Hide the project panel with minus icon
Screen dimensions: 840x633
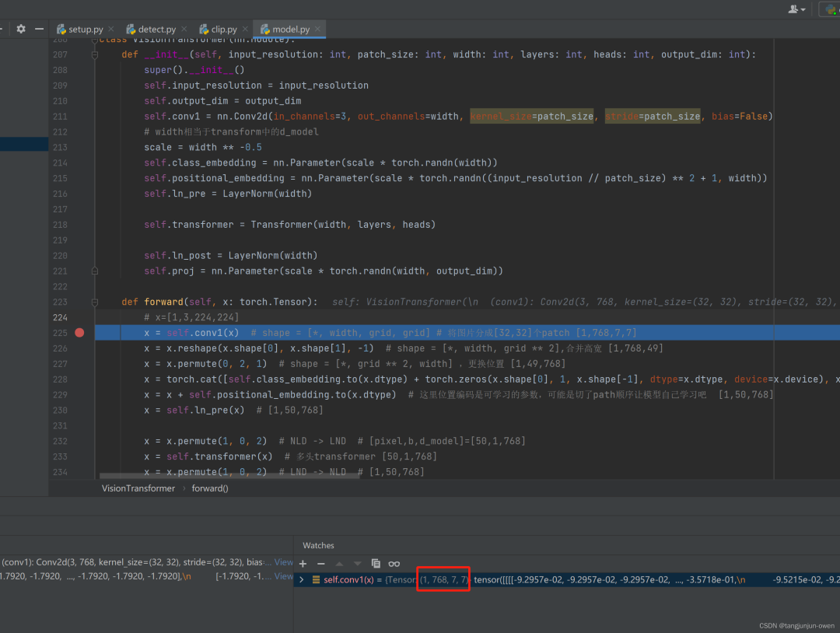pos(39,29)
